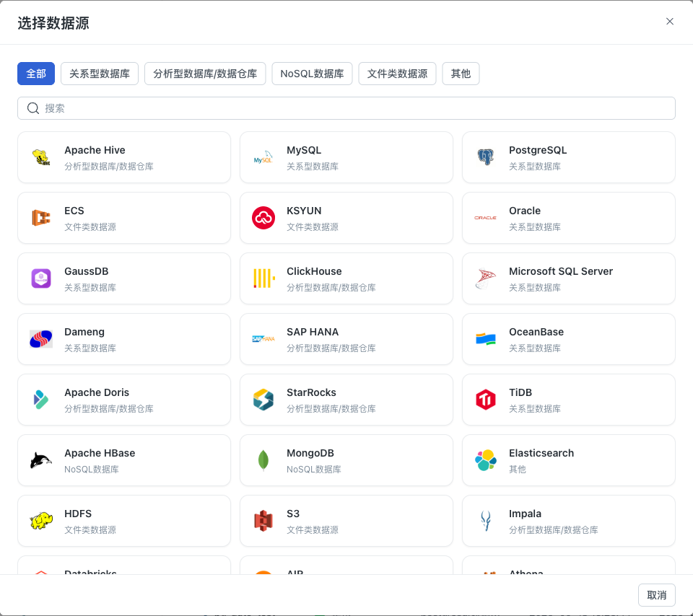Select the OceanBase name label
693x616 pixels.
pyautogui.click(x=536, y=332)
